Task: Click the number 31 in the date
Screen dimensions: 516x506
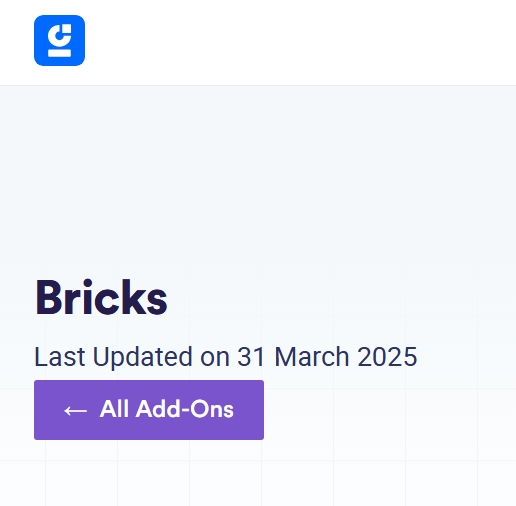Action: tap(251, 357)
